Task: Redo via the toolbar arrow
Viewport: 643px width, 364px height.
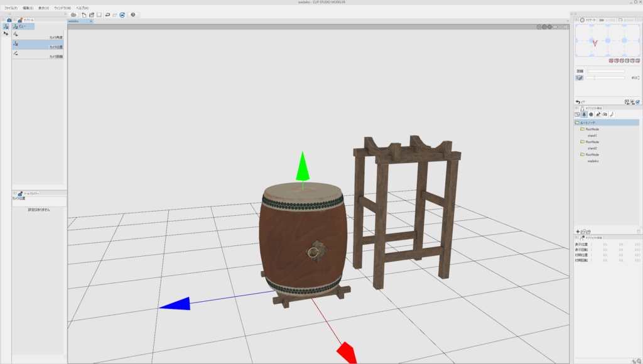Action: [115, 15]
